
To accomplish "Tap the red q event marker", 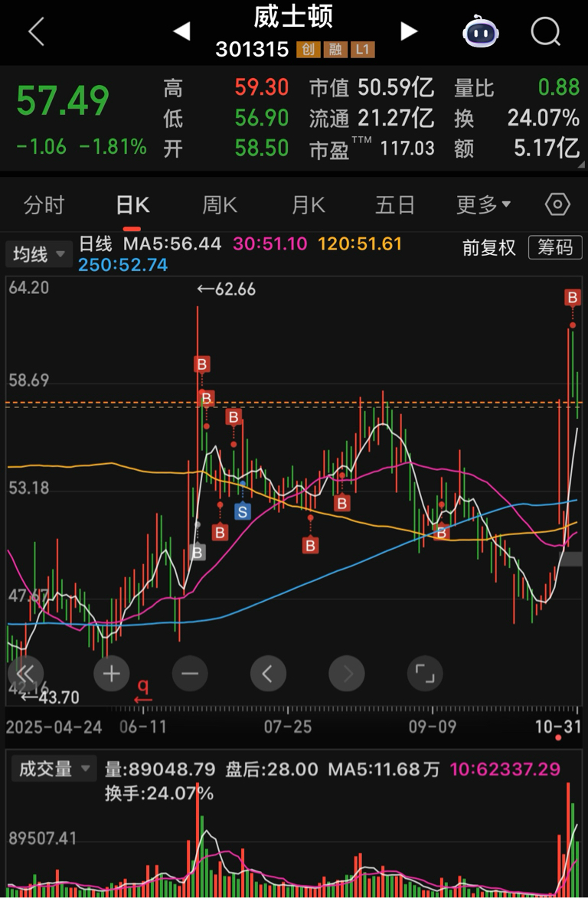I will click(142, 690).
